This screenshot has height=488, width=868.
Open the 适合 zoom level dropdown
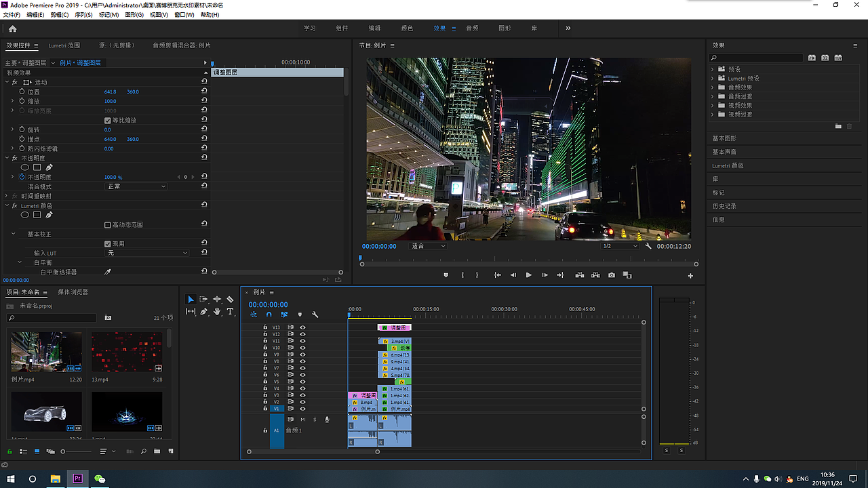(429, 246)
